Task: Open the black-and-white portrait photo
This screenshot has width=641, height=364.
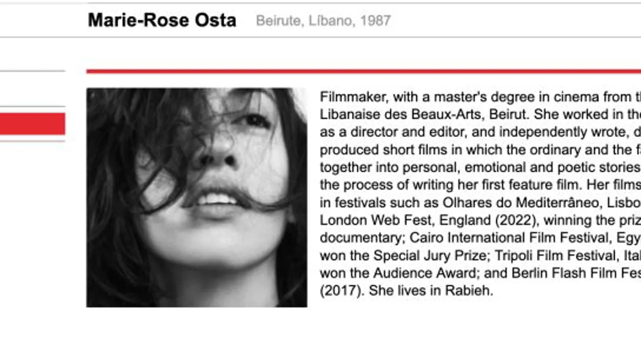Action: pyautogui.click(x=196, y=197)
